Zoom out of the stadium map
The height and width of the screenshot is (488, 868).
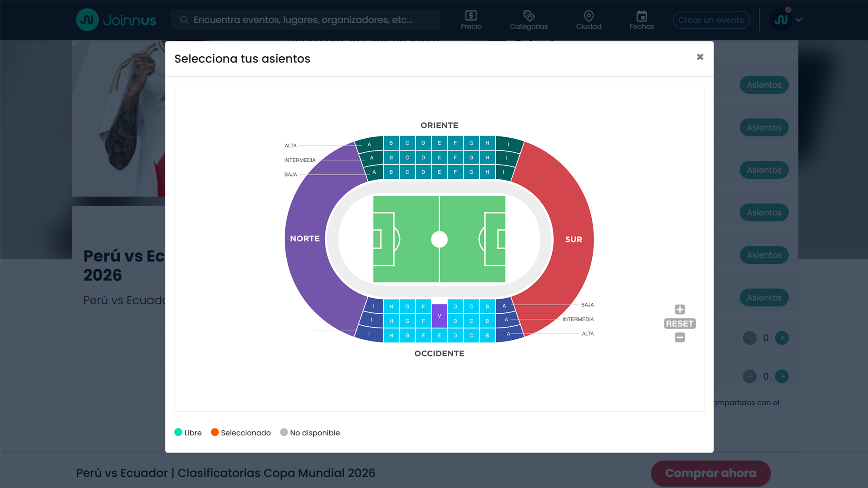(x=680, y=337)
